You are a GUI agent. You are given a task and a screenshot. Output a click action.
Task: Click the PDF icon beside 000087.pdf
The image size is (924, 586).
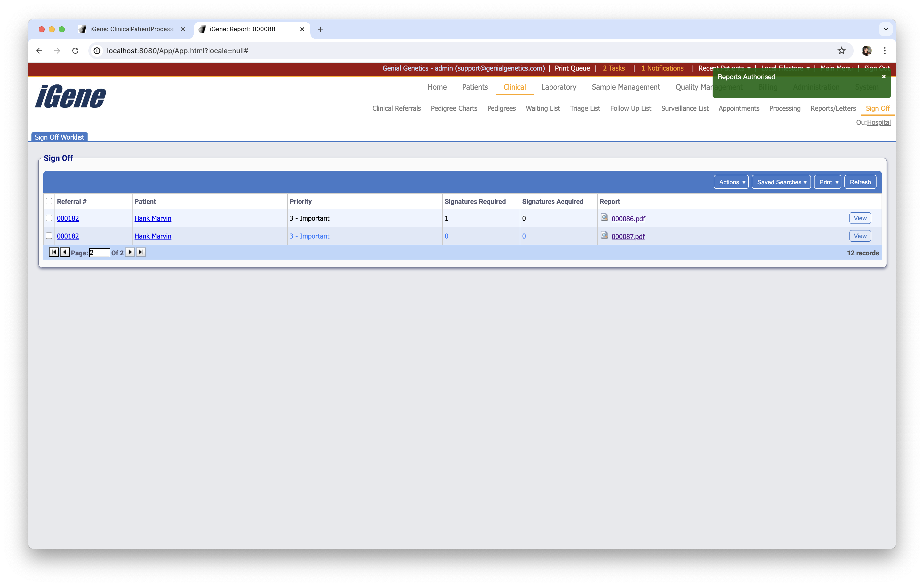pos(604,235)
